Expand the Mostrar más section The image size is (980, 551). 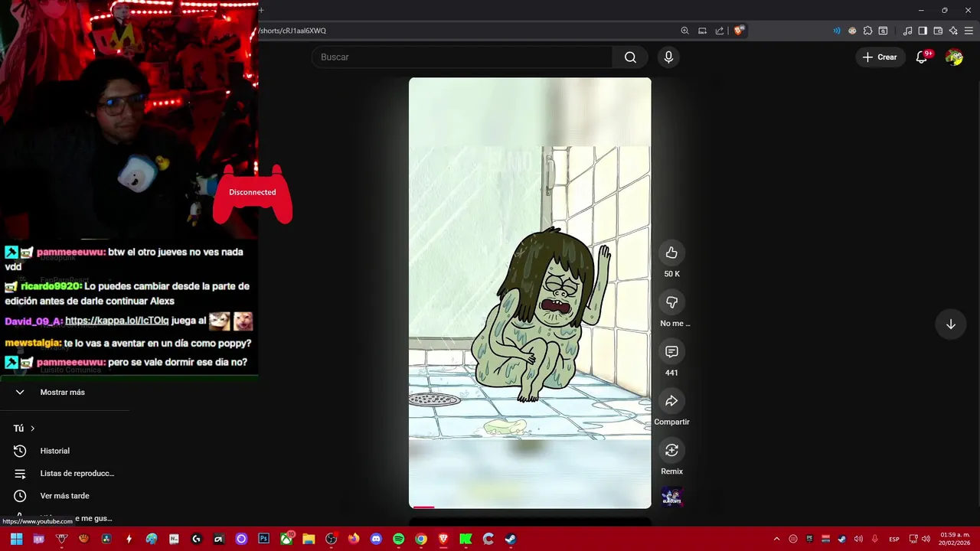click(63, 392)
